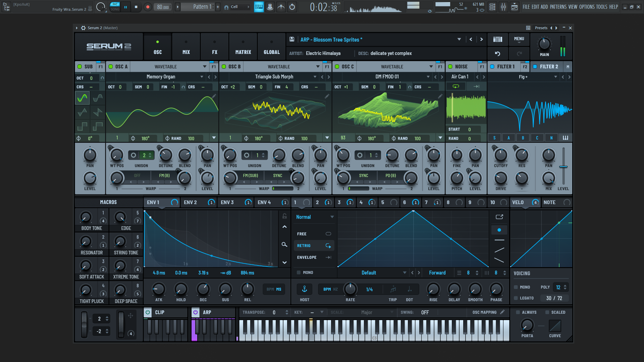Screen dimensions: 644x362
Task: Click the Serum 2 plugin options gear
Action: (x=83, y=28)
